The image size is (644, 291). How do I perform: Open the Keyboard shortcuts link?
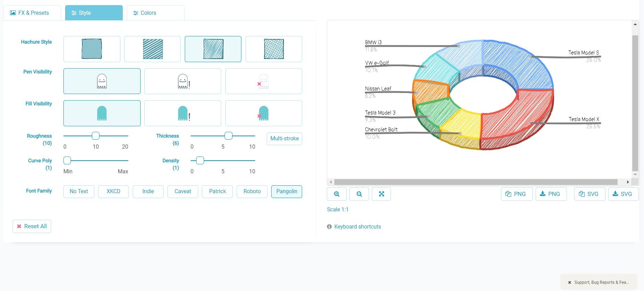click(x=358, y=227)
